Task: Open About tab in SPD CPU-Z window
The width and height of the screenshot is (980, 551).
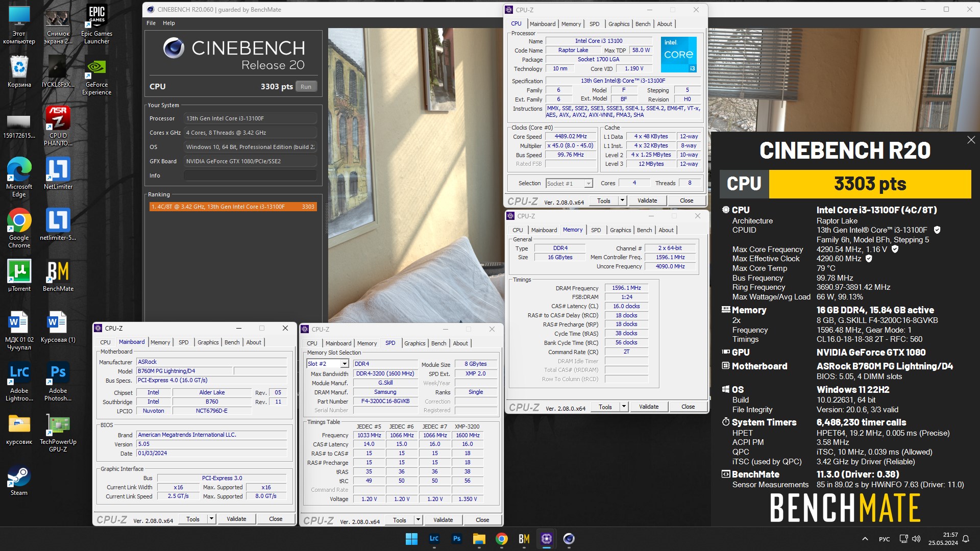Action: point(460,343)
